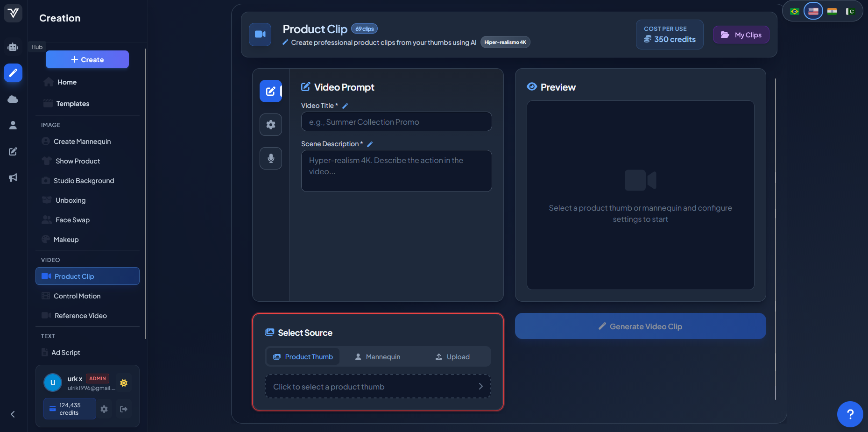Select Product Clip in the Video section
The width and height of the screenshot is (868, 432).
[x=87, y=276]
